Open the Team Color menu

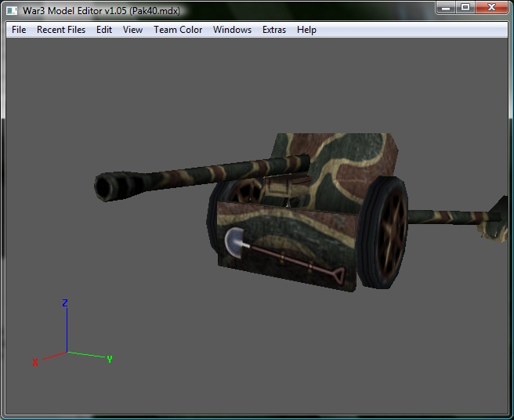[x=178, y=30]
